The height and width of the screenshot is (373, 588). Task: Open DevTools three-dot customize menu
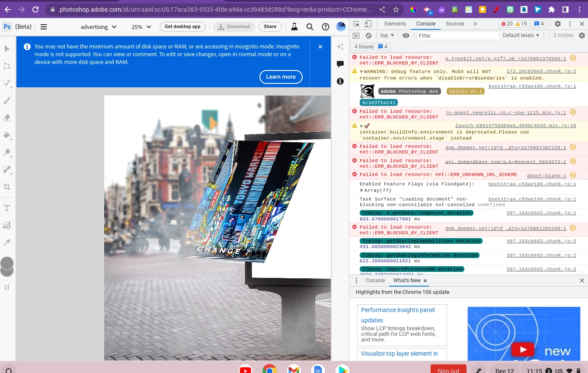pyautogui.click(x=570, y=24)
